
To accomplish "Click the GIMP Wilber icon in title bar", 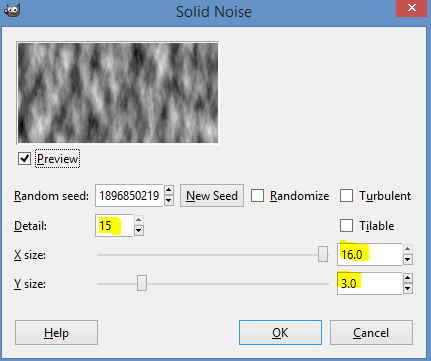I will click(12, 9).
